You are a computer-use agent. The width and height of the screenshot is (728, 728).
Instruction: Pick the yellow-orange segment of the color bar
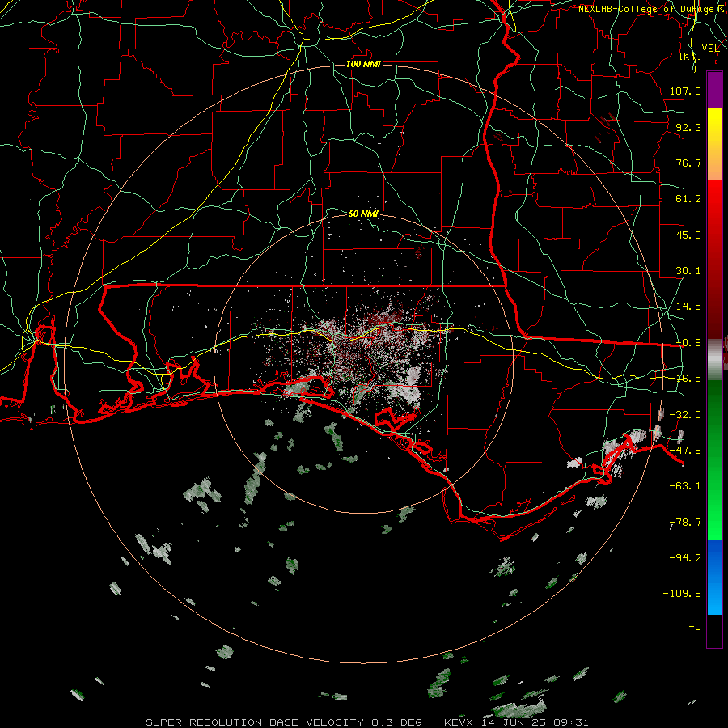714,144
